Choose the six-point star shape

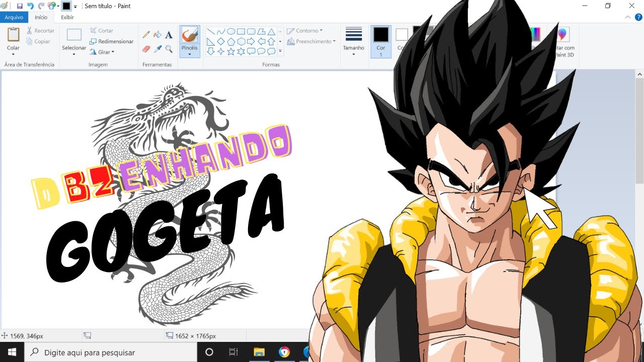241,51
